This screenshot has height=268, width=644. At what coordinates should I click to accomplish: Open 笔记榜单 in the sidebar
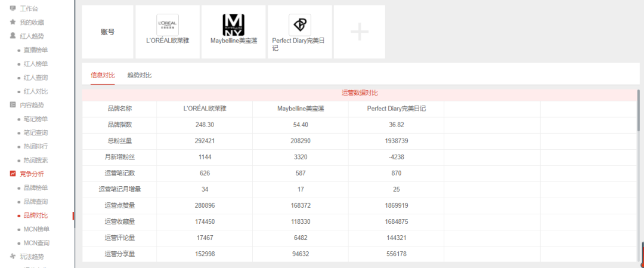tap(36, 119)
